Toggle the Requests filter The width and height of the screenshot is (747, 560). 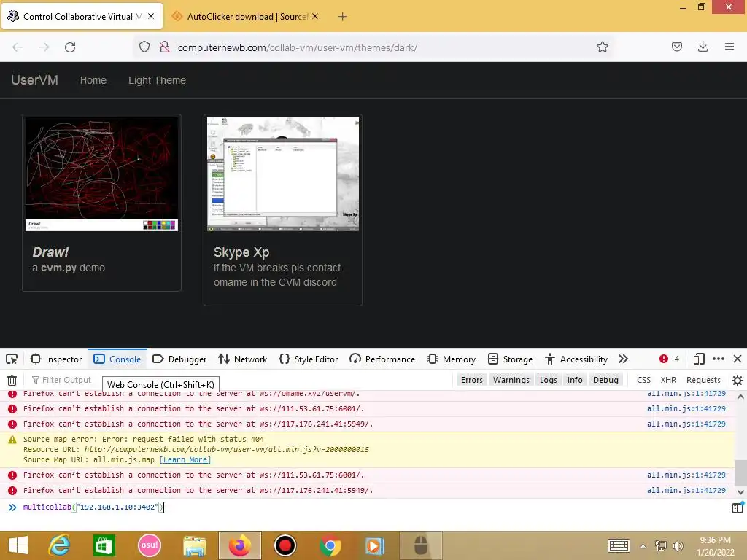703,379
